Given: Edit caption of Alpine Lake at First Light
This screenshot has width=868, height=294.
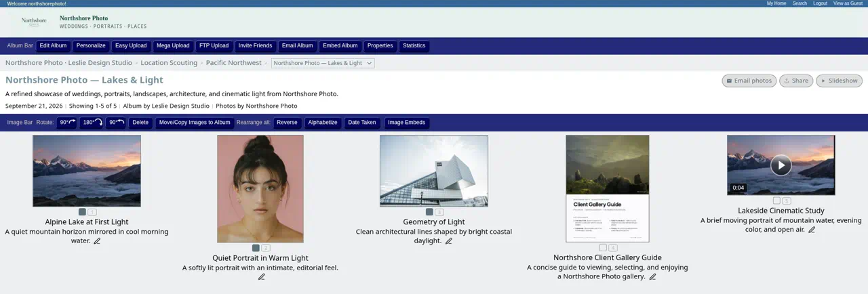Looking at the screenshot, I should 97,241.
